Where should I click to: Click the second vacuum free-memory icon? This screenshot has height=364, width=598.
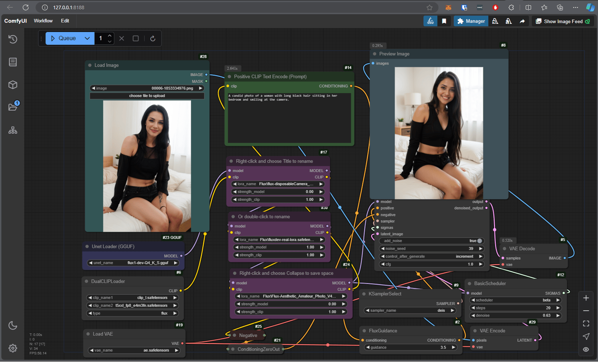(509, 21)
